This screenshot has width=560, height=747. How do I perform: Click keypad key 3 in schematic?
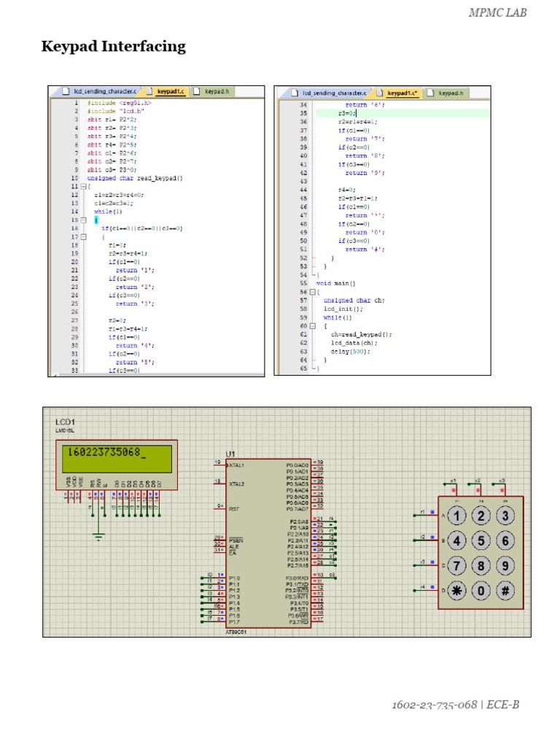[505, 516]
